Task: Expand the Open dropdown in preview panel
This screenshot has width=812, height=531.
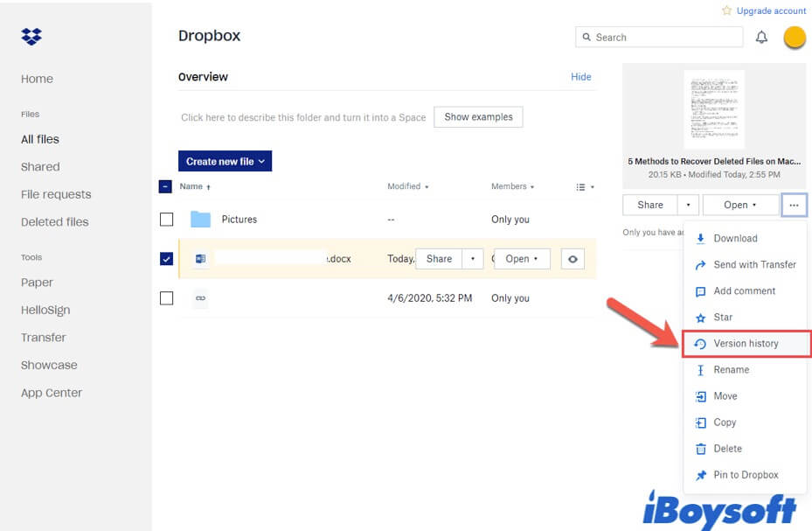Action: 740,205
